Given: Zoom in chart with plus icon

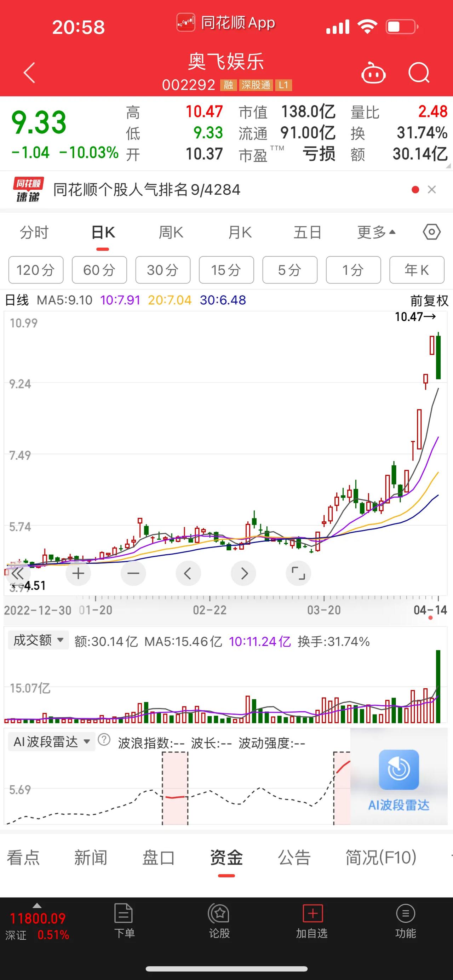Looking at the screenshot, I should coord(78,573).
